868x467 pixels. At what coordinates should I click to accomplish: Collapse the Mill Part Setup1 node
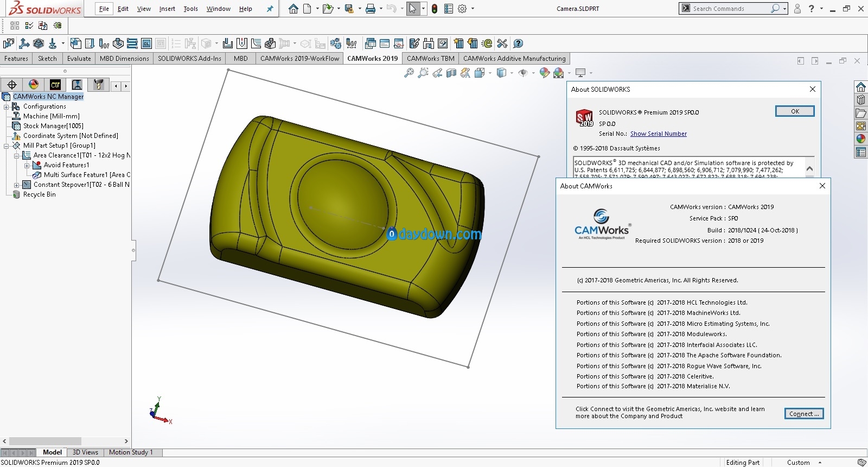pyautogui.click(x=7, y=146)
